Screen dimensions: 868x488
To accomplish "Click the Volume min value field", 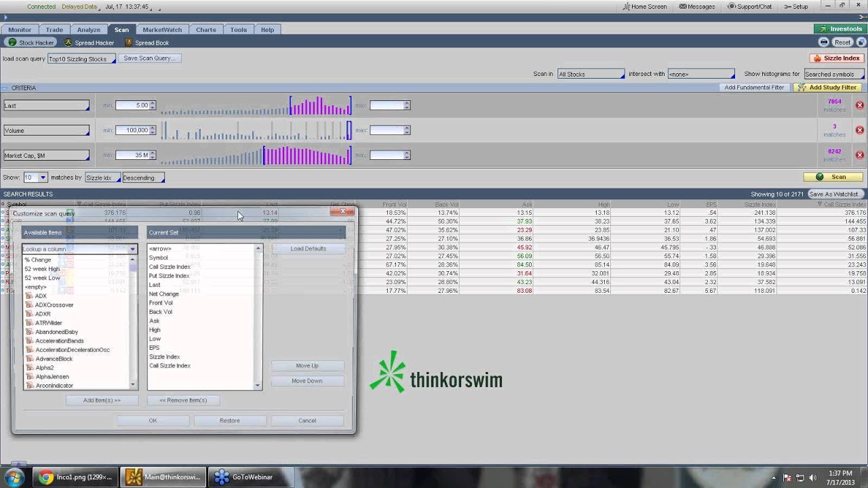I will (x=132, y=130).
